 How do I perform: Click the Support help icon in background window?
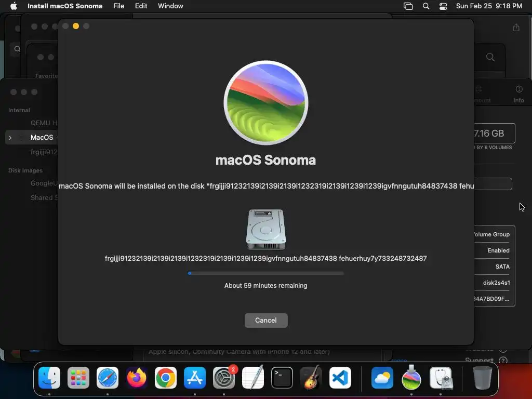click(x=503, y=361)
